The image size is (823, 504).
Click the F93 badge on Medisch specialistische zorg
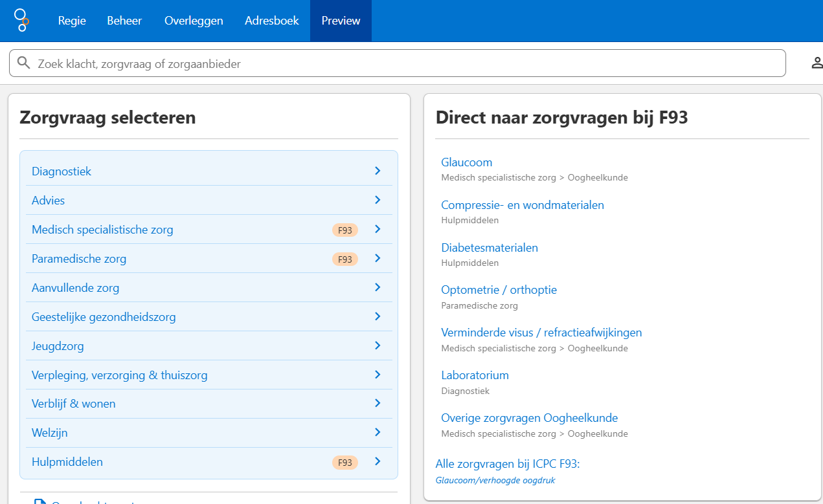pos(345,229)
